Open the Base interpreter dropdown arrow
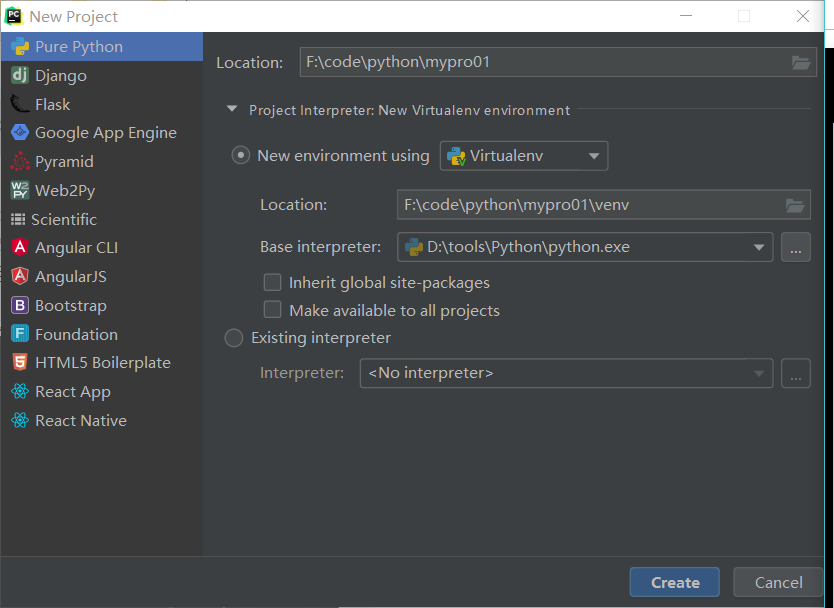 pos(759,247)
